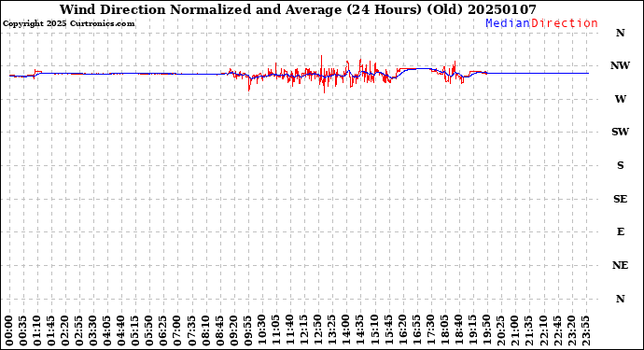The height and width of the screenshot is (350, 644).
Task: Click the 18:40 time label
Action: click(x=458, y=331)
